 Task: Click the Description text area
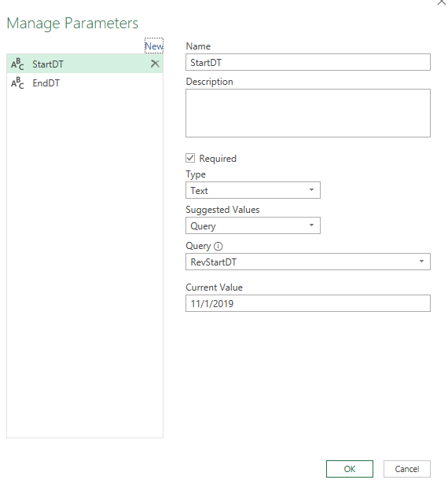pos(308,113)
